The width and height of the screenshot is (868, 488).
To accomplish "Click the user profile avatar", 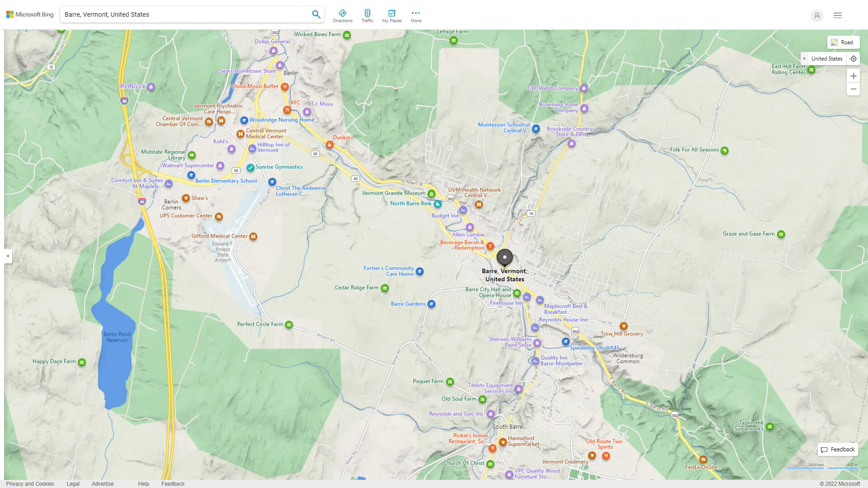I will point(817,16).
